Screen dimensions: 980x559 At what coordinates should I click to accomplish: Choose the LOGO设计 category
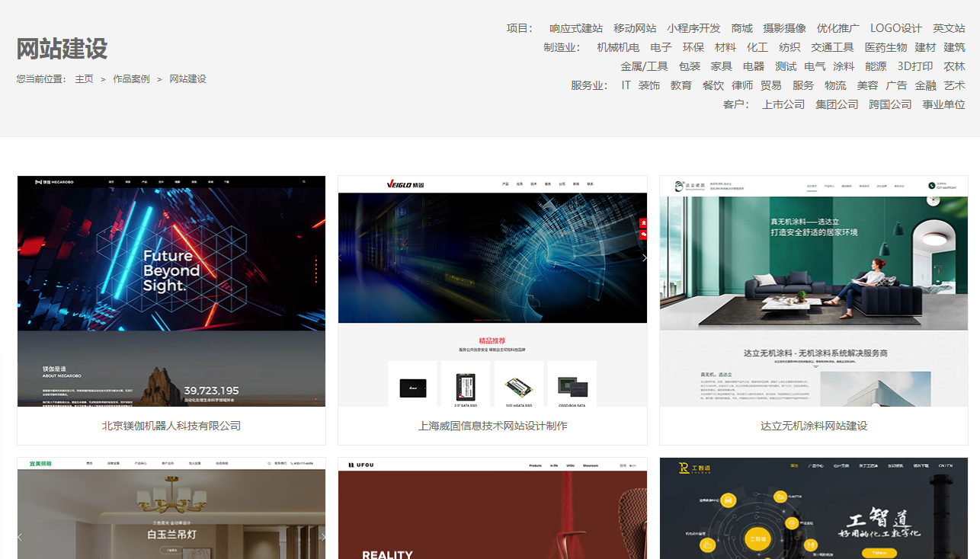896,28
